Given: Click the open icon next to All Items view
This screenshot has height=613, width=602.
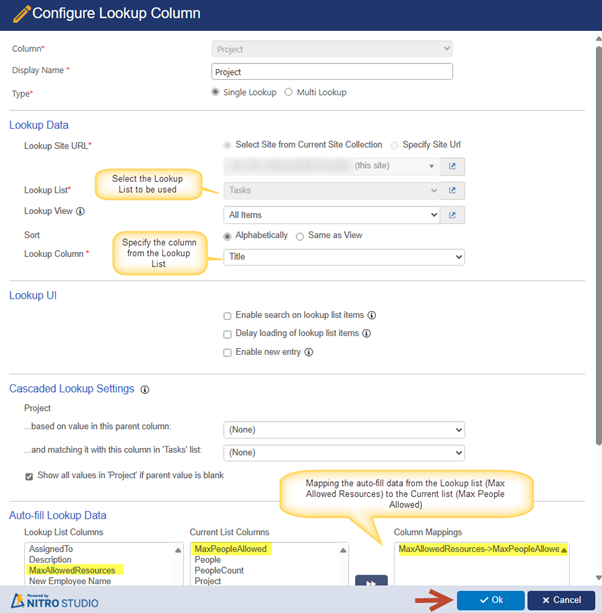Looking at the screenshot, I should [452, 214].
